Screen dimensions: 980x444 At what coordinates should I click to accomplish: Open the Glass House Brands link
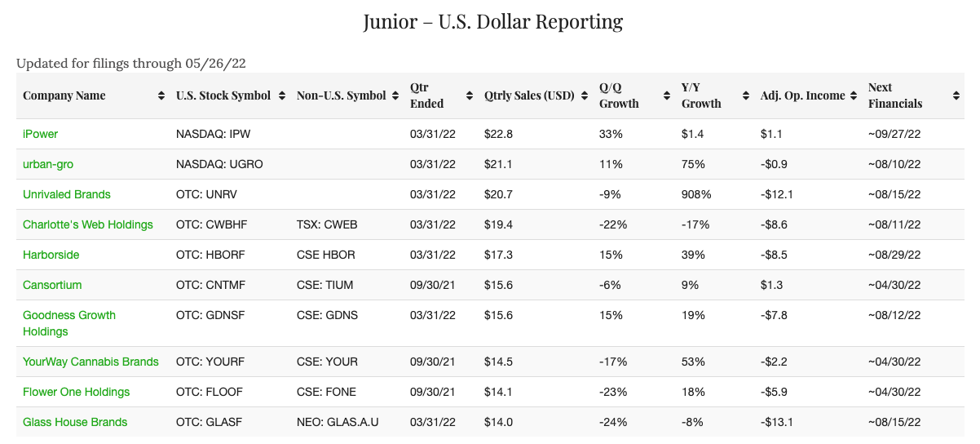(75, 422)
